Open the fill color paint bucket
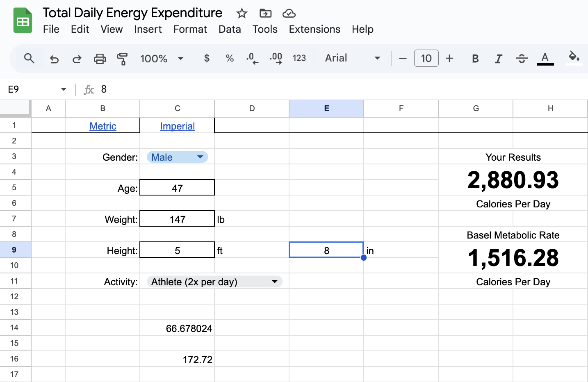This screenshot has width=588, height=382. click(574, 58)
